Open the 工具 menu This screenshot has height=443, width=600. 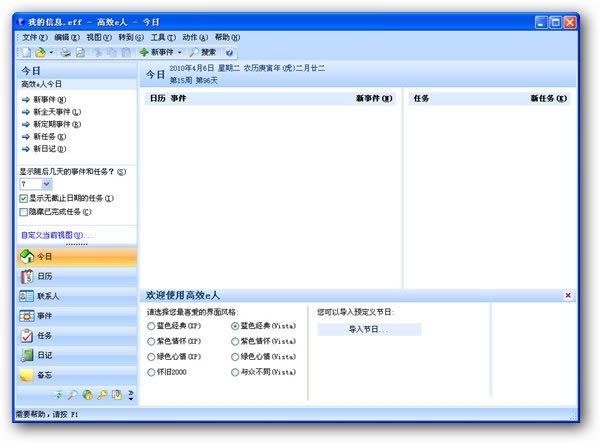163,37
